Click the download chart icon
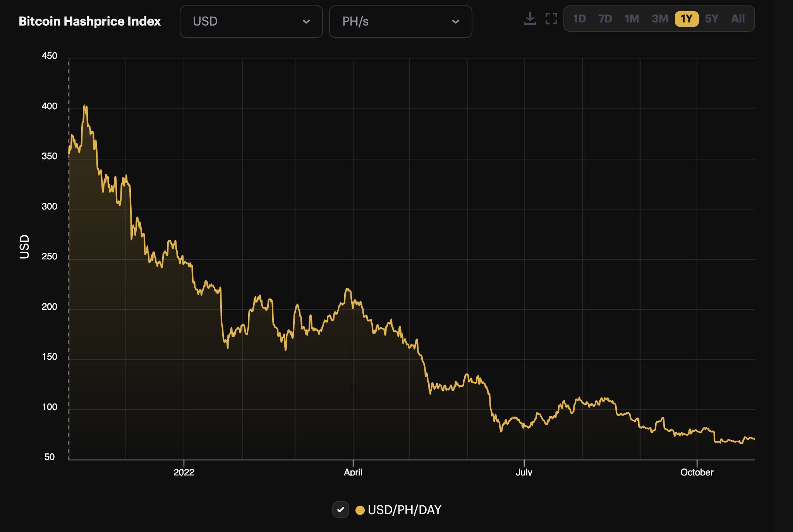Viewport: 793px width, 532px height. (530, 19)
